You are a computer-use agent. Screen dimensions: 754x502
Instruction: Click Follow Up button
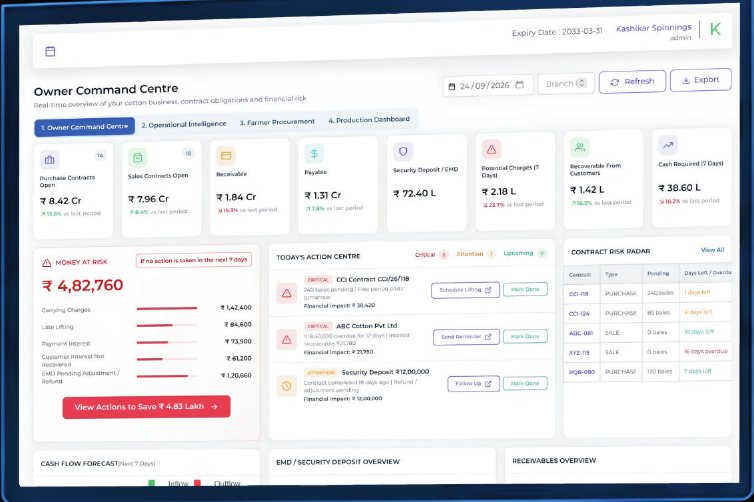[473, 383]
